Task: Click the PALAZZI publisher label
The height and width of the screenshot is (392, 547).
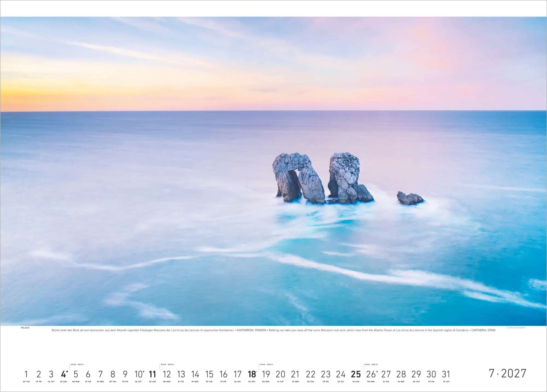Action: click(x=25, y=327)
